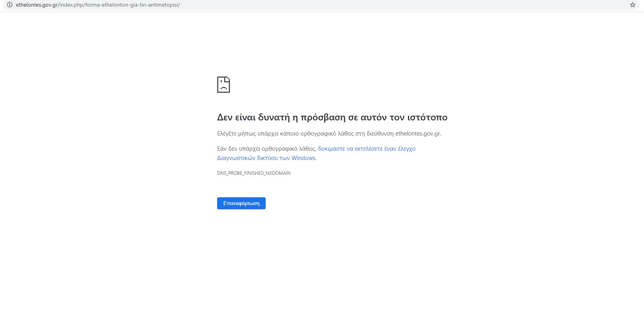Click the site information icon in address bar
Viewport: 644px width, 320px height.
tap(10, 5)
